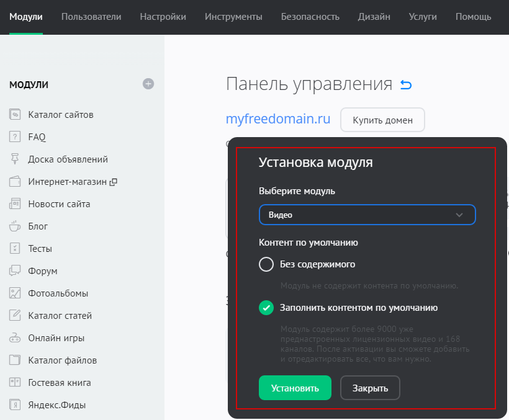509x420 pixels.
Task: Open the Дизайн top menu
Action: pyautogui.click(x=374, y=17)
